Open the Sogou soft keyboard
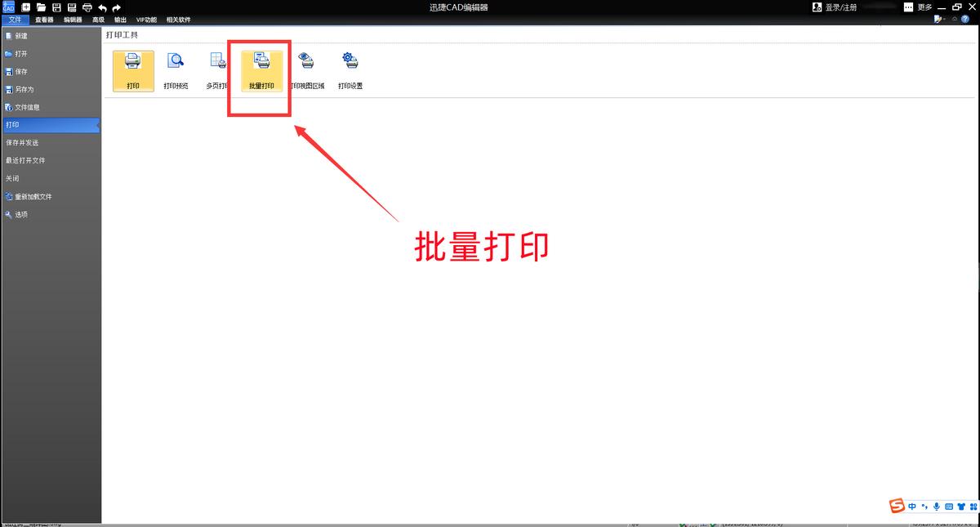The height and width of the screenshot is (527, 980). click(x=949, y=507)
